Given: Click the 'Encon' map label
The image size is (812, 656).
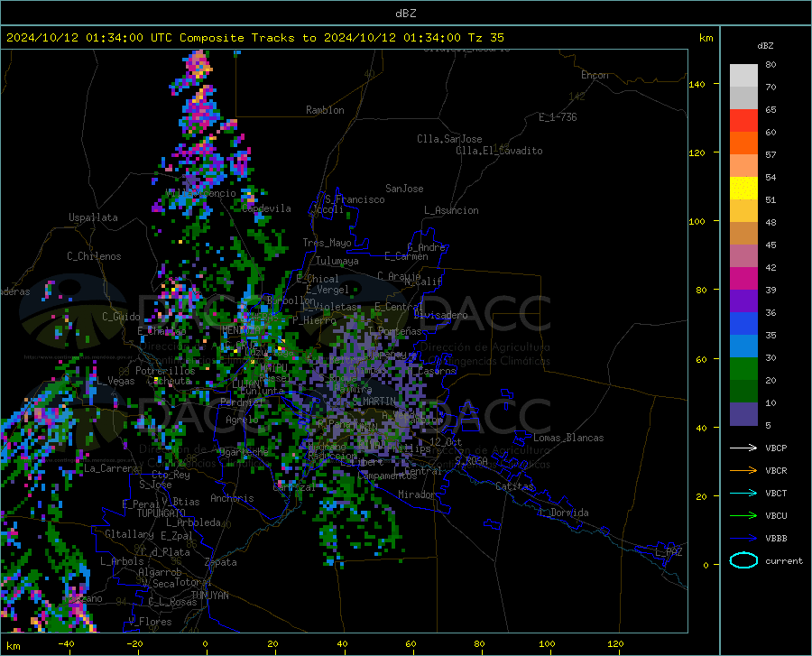Looking at the screenshot, I should click(x=595, y=75).
